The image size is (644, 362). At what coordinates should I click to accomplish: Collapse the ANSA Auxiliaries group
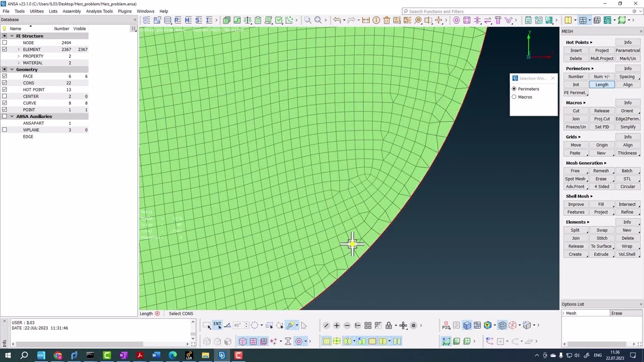tap(12, 117)
